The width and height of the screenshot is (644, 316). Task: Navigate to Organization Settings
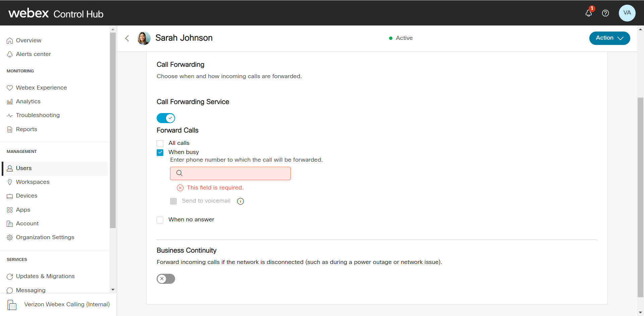[45, 238]
